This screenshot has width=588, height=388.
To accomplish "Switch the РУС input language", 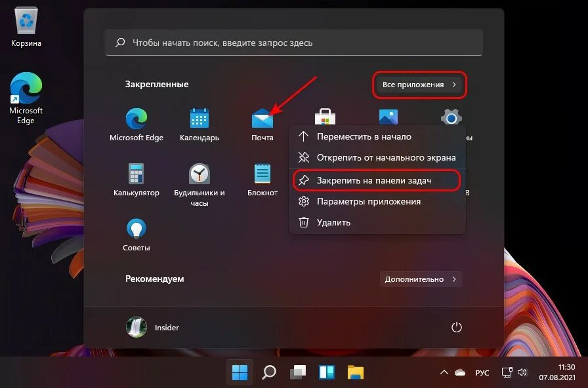I will 482,373.
